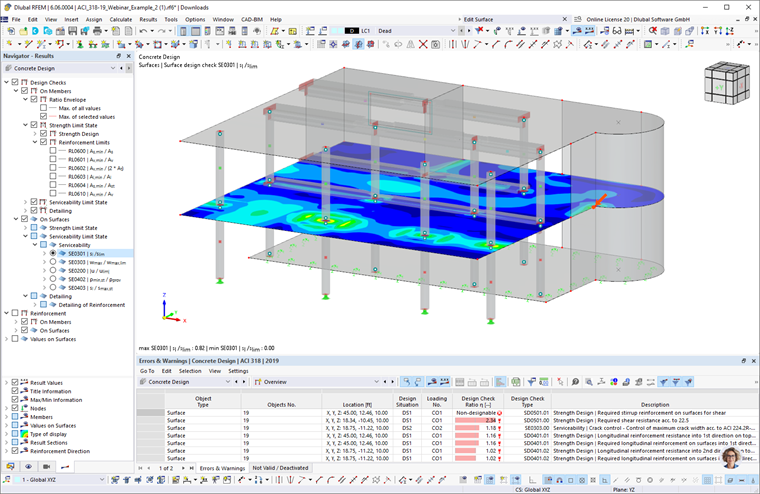This screenshot has height=494, width=760.
Task: Open the CAD-BIM menu
Action: click(252, 19)
